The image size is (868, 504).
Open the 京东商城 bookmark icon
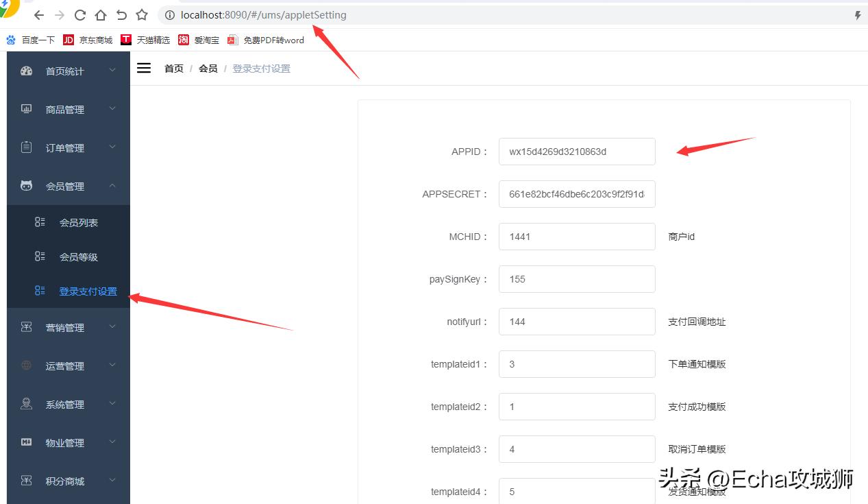[69, 40]
